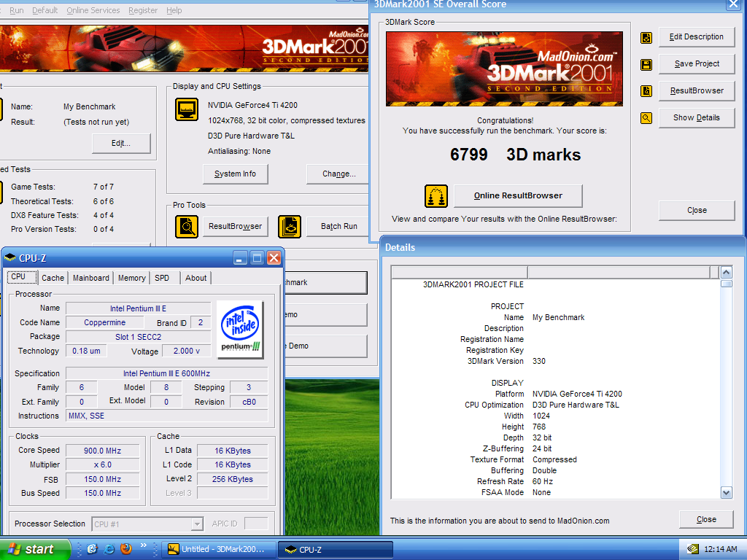This screenshot has height=560, width=747.
Task: Click the Pro Tools ResultBrowser button
Action: point(236,227)
